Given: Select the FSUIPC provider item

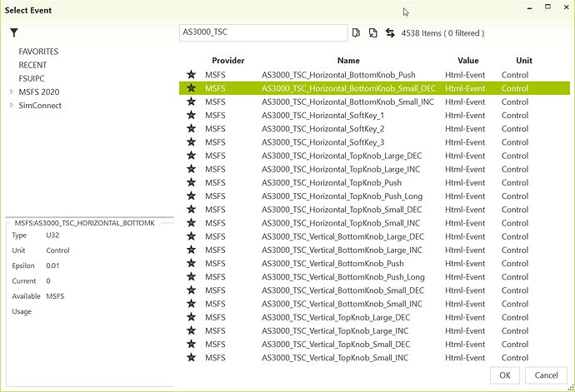Looking at the screenshot, I should click(x=32, y=78).
